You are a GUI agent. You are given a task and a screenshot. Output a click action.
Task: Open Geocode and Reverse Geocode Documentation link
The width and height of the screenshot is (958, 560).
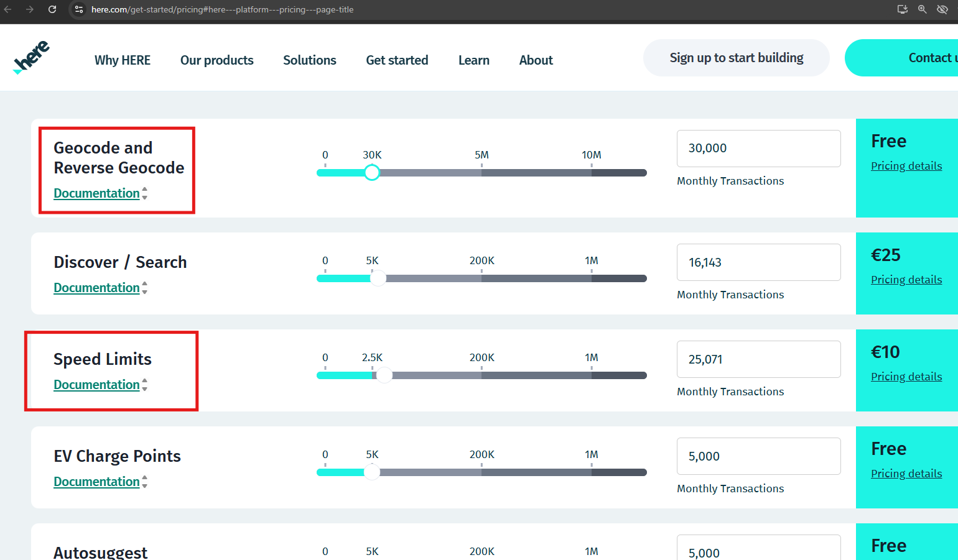(x=96, y=193)
